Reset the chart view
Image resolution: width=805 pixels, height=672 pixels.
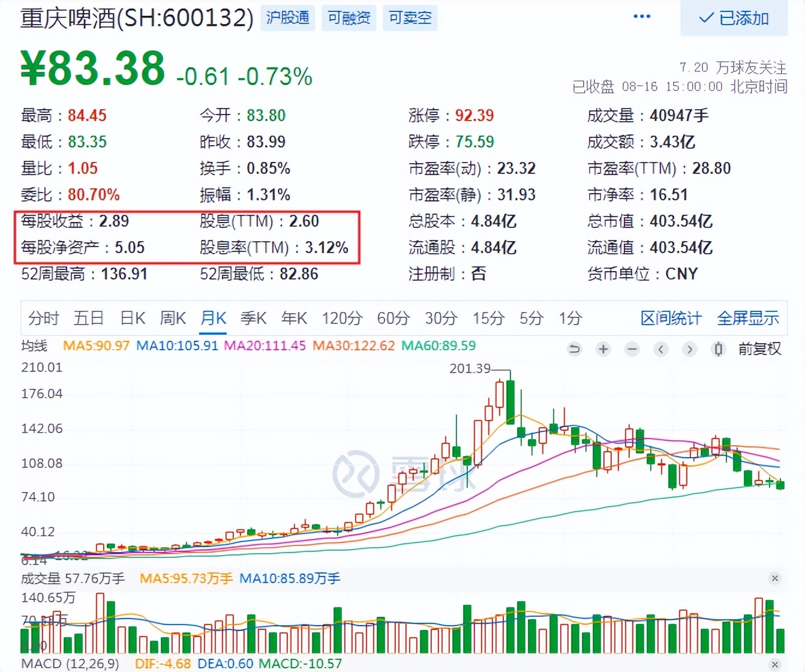tap(574, 349)
